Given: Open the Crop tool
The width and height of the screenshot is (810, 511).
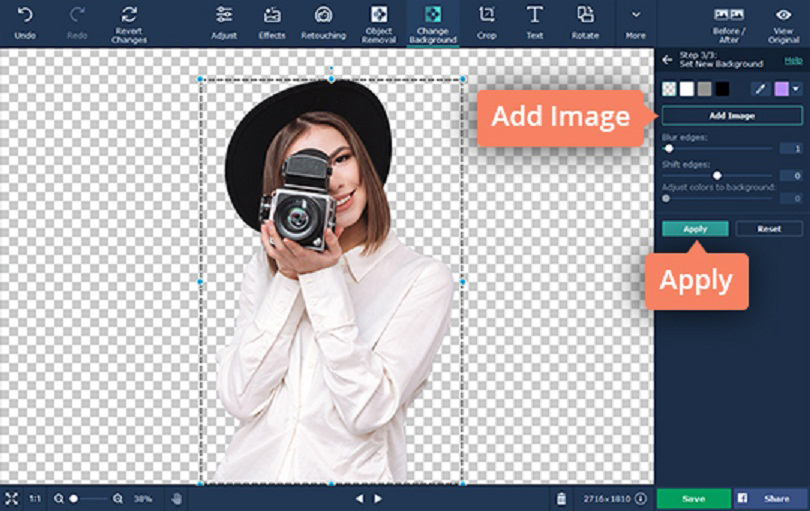Looking at the screenshot, I should click(x=486, y=22).
